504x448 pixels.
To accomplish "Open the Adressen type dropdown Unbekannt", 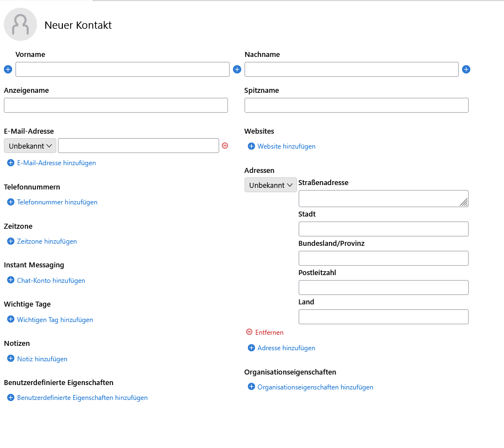I will [x=270, y=185].
